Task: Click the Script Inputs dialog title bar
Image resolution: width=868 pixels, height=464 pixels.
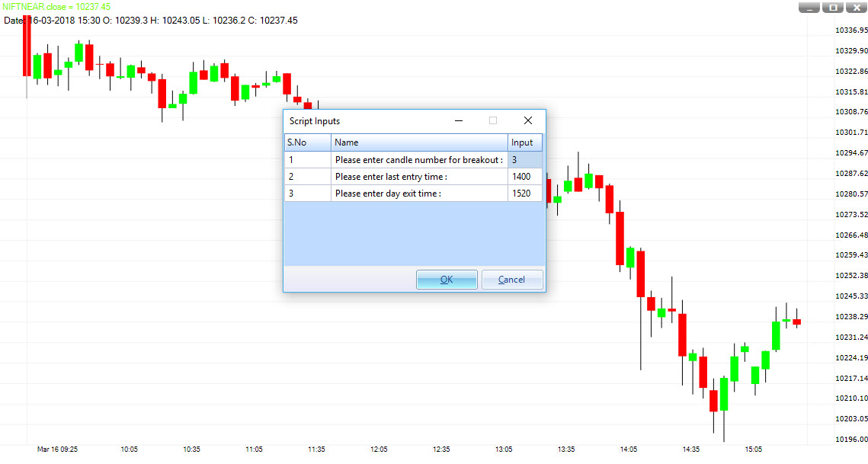Action: 358,120
